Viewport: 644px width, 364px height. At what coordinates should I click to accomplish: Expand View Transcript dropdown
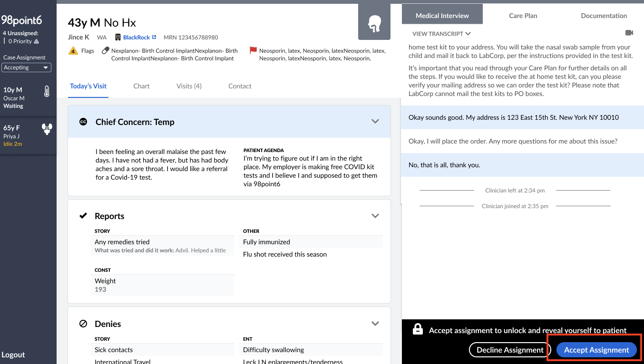tap(441, 34)
